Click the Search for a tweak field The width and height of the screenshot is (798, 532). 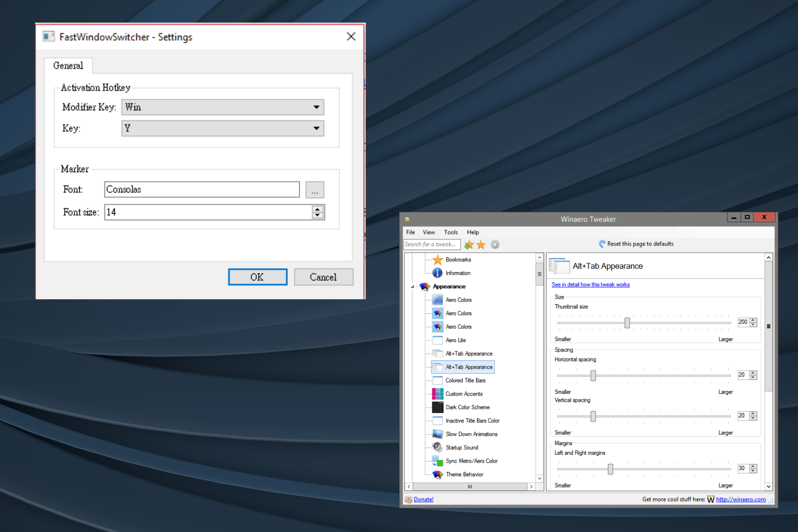[x=432, y=244]
